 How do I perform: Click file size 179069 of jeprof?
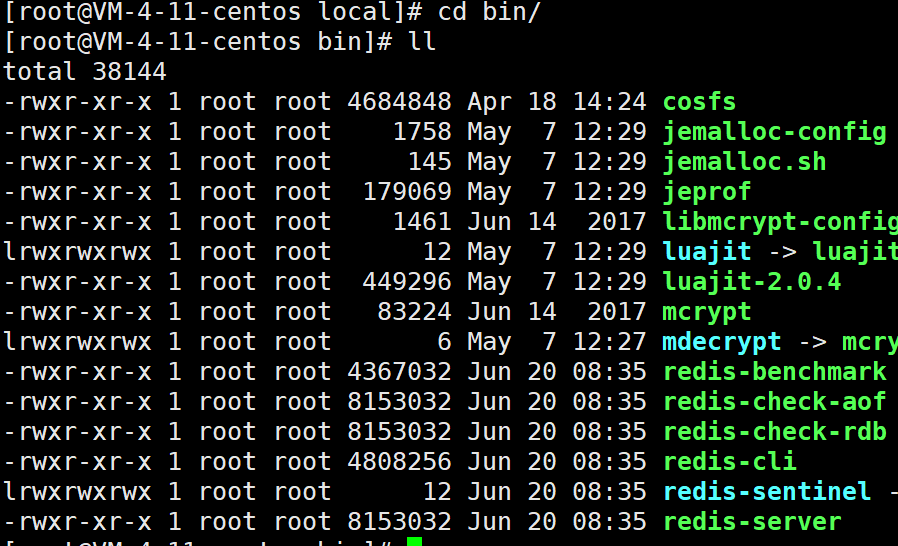pyautogui.click(x=407, y=192)
